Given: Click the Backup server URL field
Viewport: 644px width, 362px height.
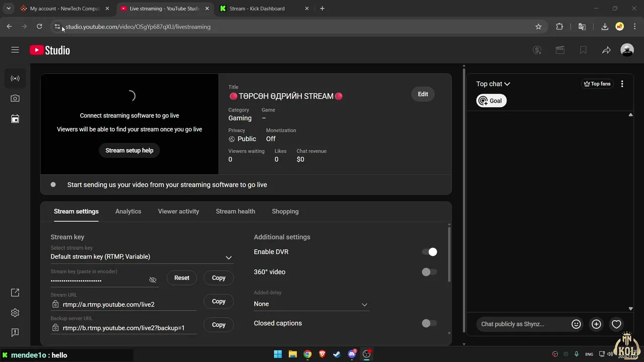Looking at the screenshot, I should pyautogui.click(x=123, y=328).
